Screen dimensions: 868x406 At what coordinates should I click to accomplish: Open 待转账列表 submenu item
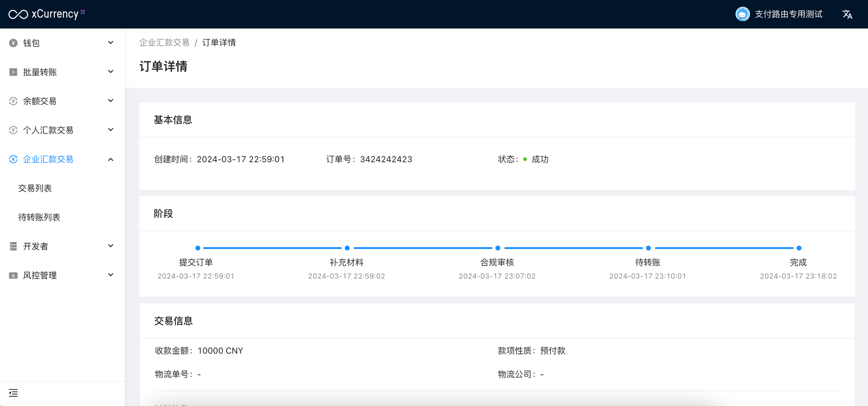(39, 217)
